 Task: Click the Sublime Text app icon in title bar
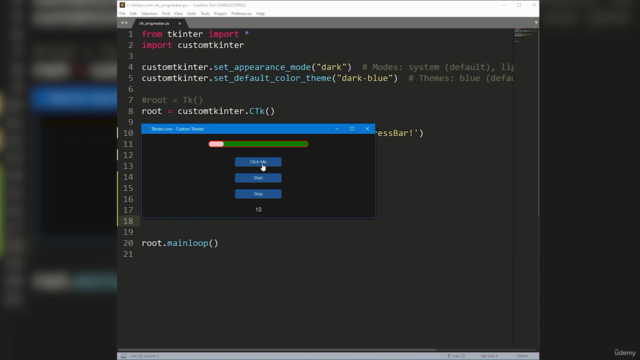tap(122, 5)
